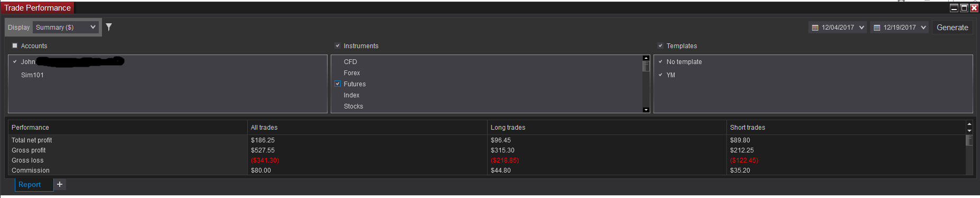Screen dimensions: 980x198
Task: Click instruments list scroll down arrow
Action: pos(646,110)
